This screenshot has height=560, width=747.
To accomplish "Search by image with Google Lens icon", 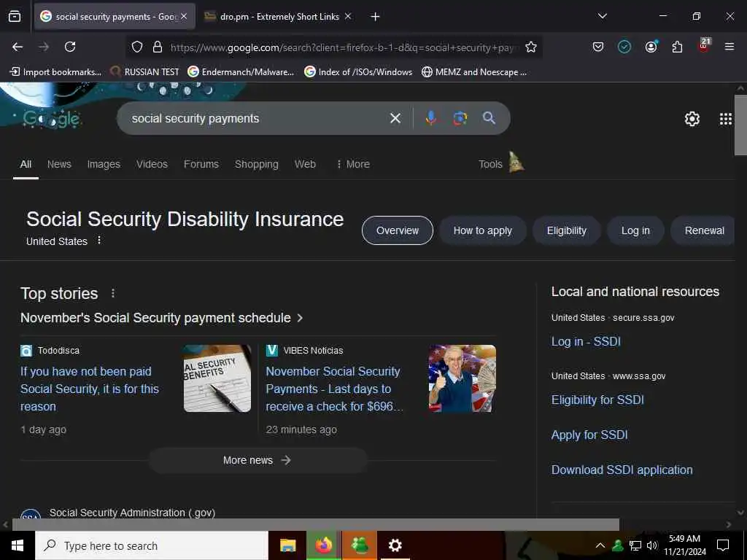I will tap(460, 118).
